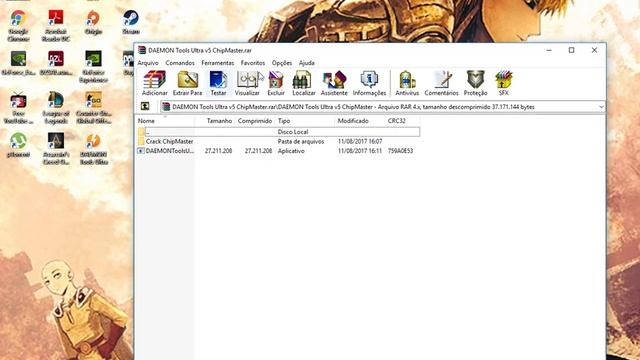
Task: Select the DAEMONToolsU... application file
Action: click(x=278, y=151)
